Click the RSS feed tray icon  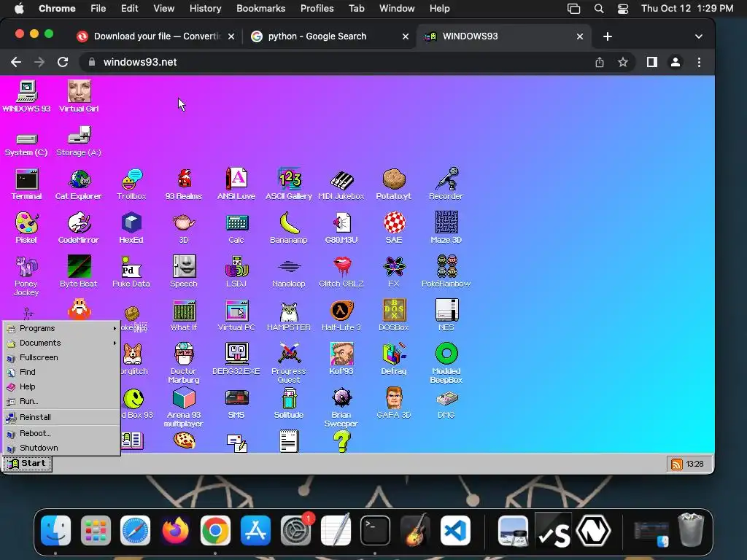click(x=676, y=464)
